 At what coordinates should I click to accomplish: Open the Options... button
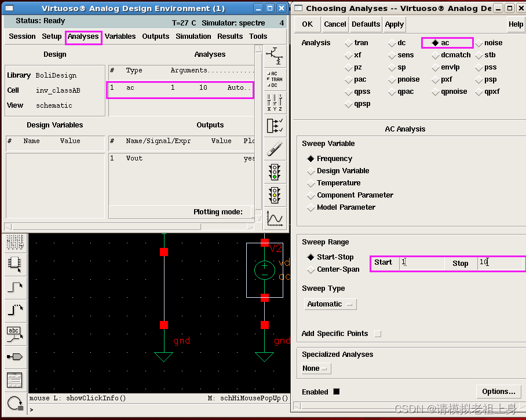coord(499,392)
